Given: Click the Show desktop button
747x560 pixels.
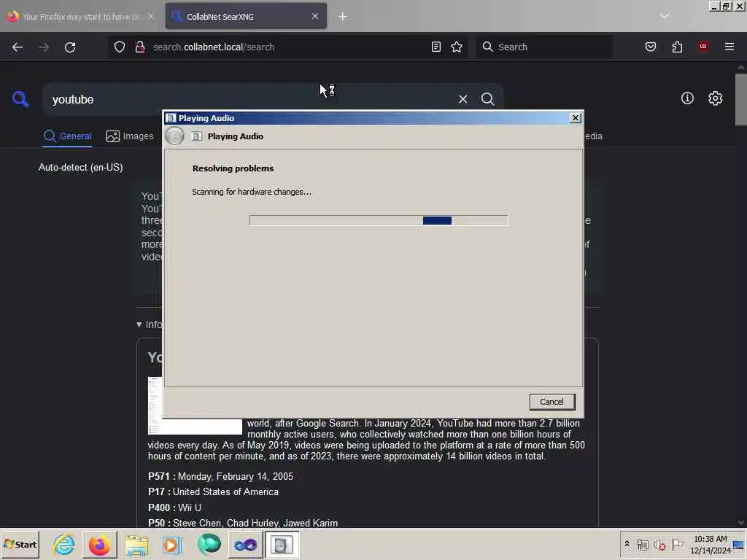Looking at the screenshot, I should pyautogui.click(x=740, y=544).
